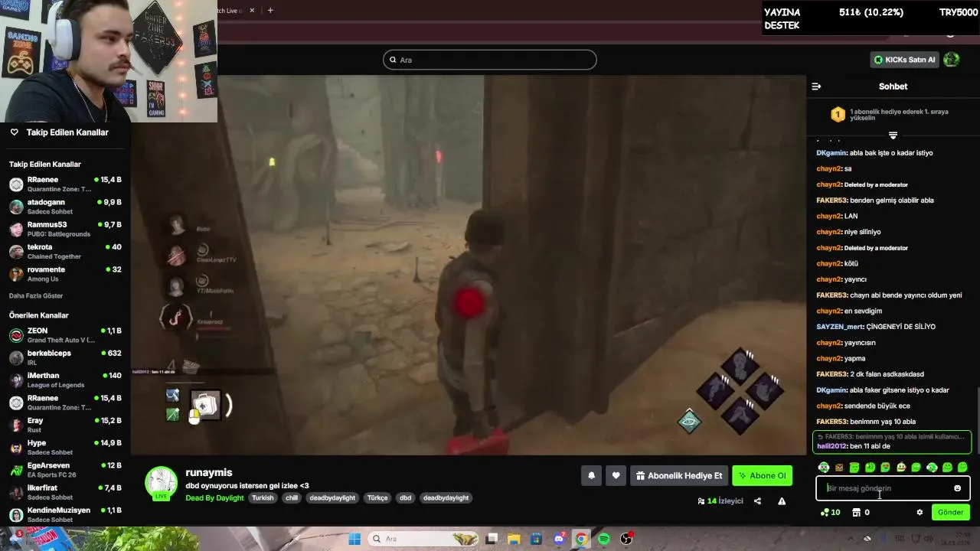Click Abonelik Hediye Et button
The width and height of the screenshot is (980, 551).
tap(679, 475)
